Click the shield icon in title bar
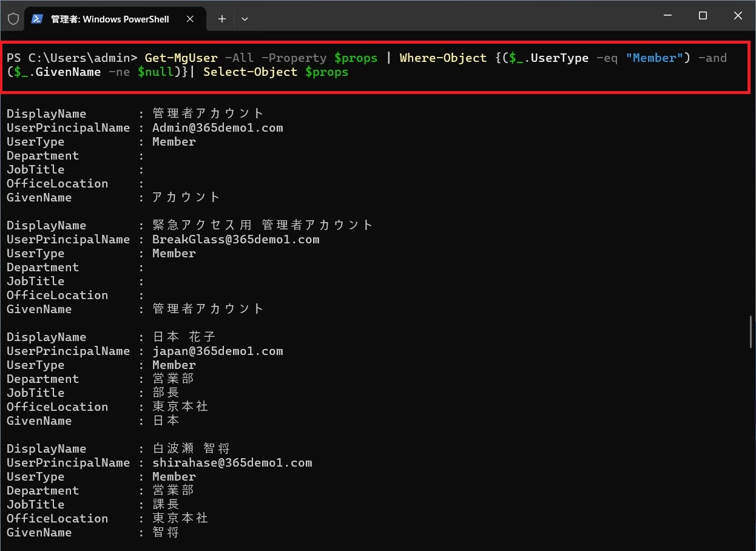Viewport: 756px width, 551px height. [x=13, y=19]
